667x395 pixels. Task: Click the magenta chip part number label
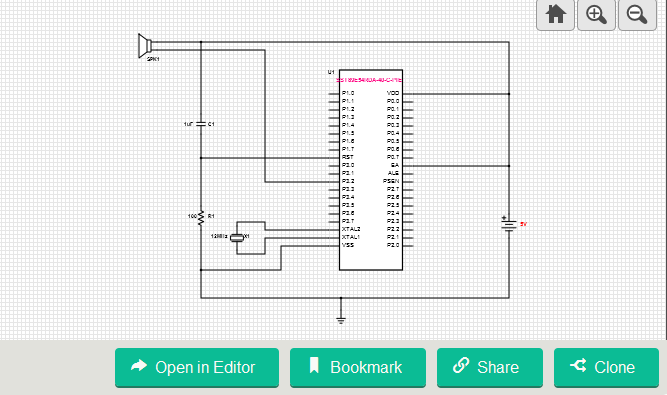click(x=369, y=80)
